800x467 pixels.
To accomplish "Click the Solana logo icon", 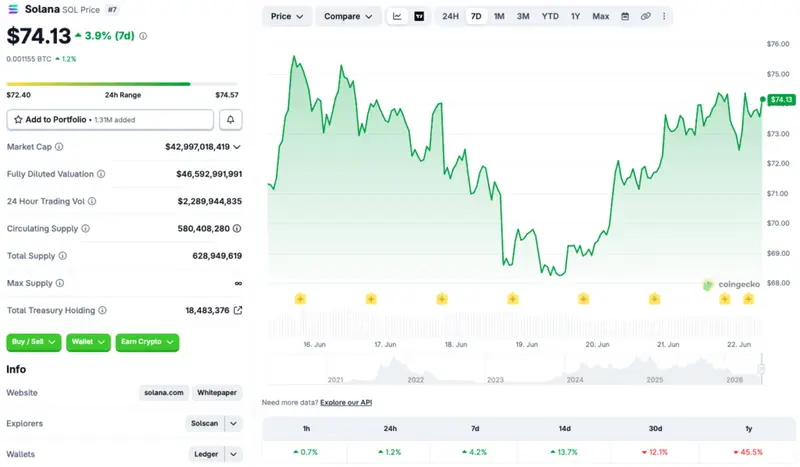I will point(13,9).
